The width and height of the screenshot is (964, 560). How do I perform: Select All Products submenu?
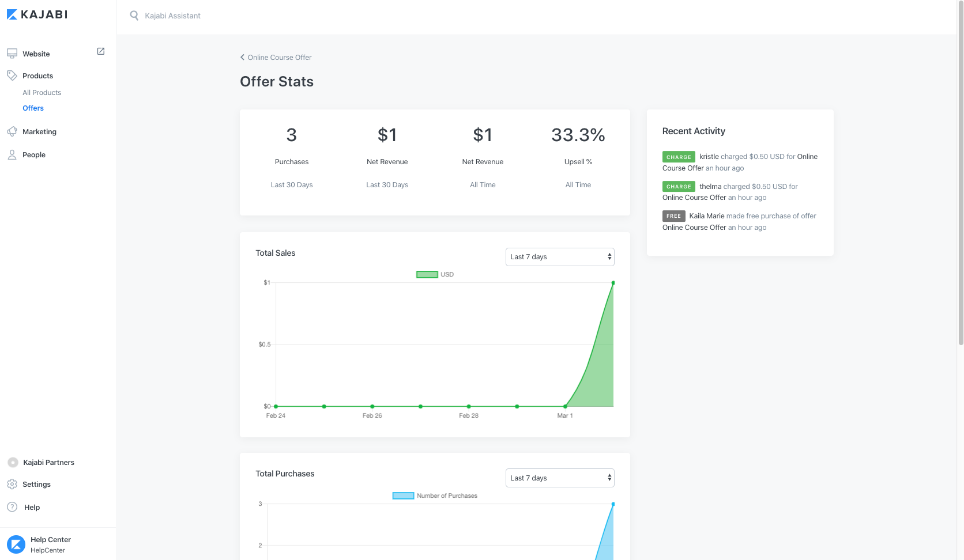click(x=42, y=92)
